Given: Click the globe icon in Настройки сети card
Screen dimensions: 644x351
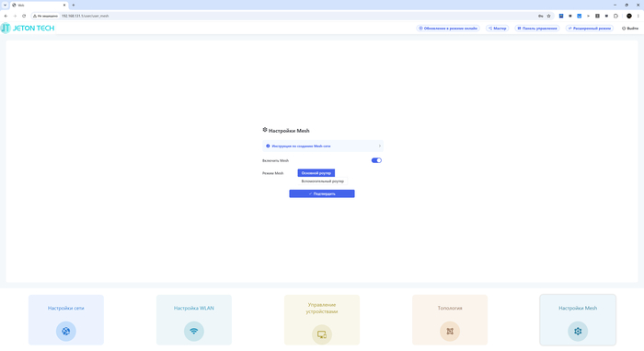Looking at the screenshot, I should click(x=65, y=332).
